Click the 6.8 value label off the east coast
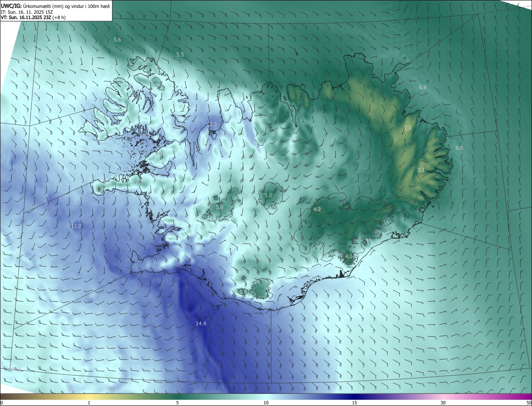This screenshot has height=406, width=532. [x=459, y=148]
